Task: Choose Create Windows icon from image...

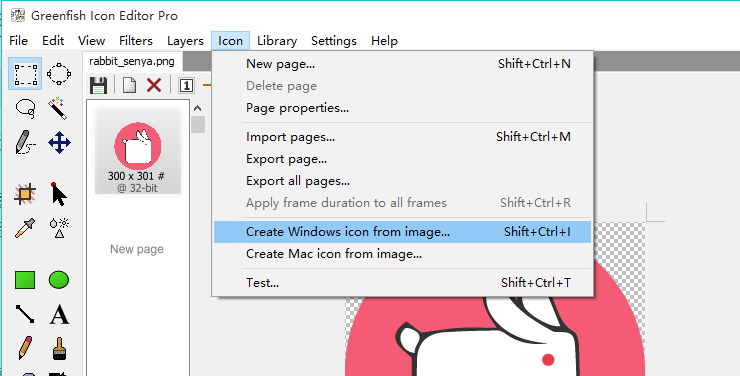Action: pos(402,232)
